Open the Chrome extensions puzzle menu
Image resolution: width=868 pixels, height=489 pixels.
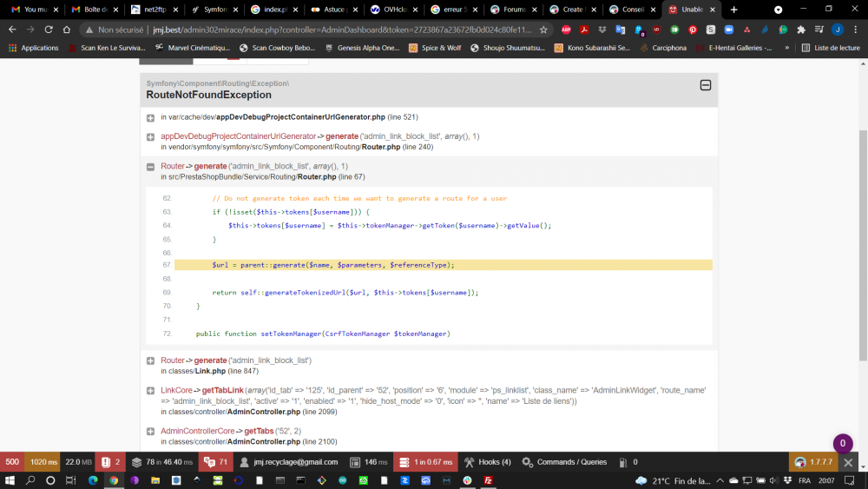pyautogui.click(x=801, y=30)
